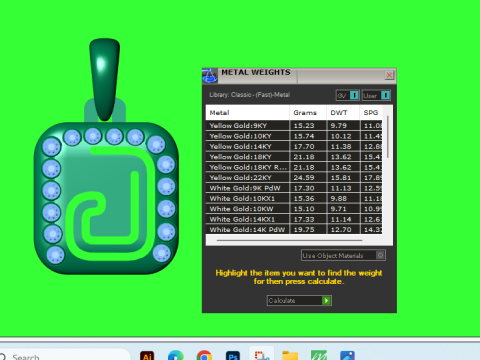
Task: Click the 15.36 grams value
Action: pyautogui.click(x=304, y=198)
